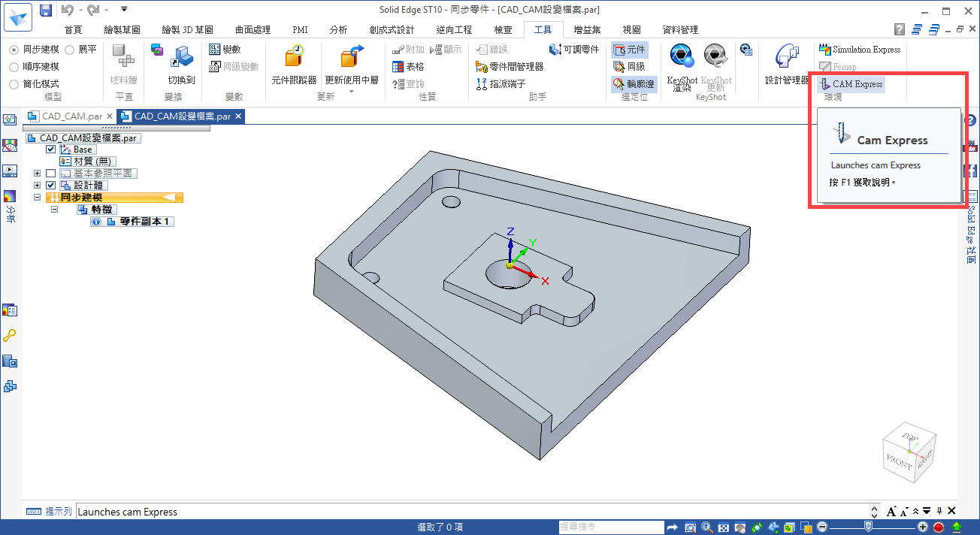Click the Zoom Area icon in status bar
Screen dimensions: 980x535
[x=691, y=527]
